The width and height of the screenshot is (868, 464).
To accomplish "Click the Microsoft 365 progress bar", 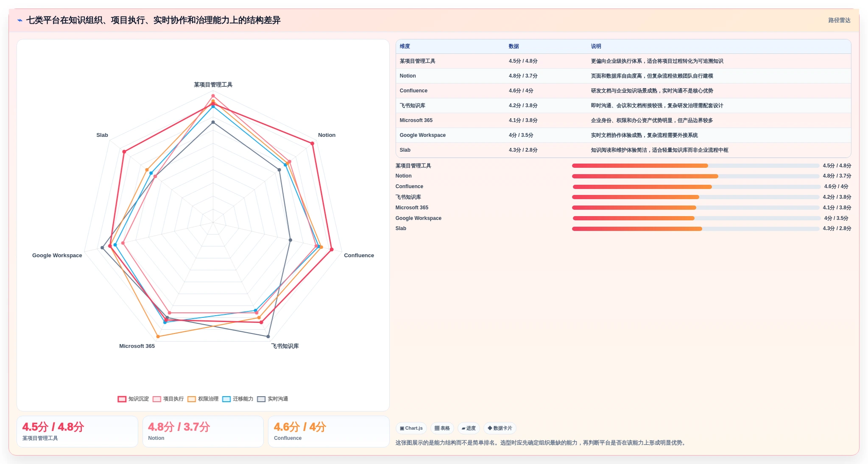I will tap(695, 208).
